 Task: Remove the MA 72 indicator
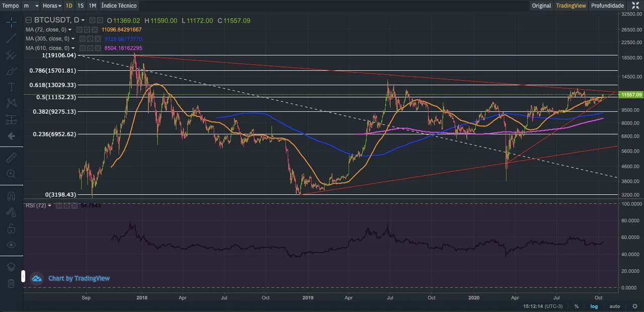pos(95,30)
